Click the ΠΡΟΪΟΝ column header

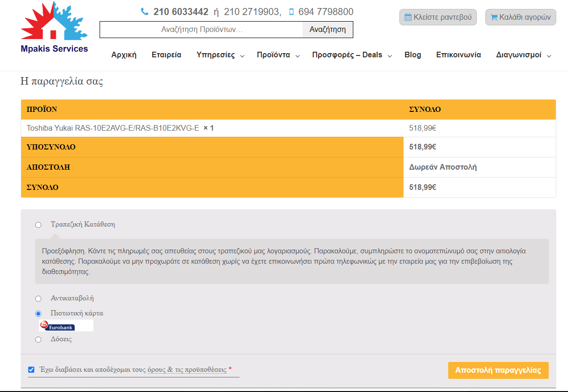(42, 110)
